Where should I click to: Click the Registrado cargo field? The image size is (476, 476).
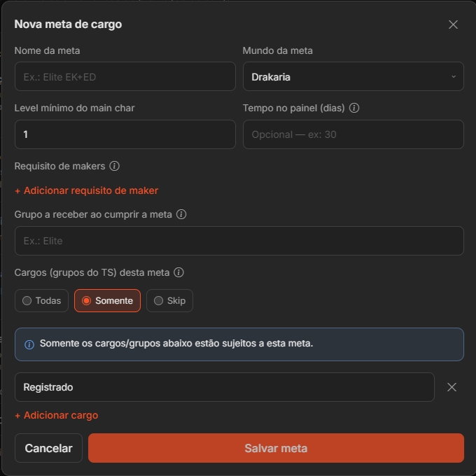click(x=225, y=387)
